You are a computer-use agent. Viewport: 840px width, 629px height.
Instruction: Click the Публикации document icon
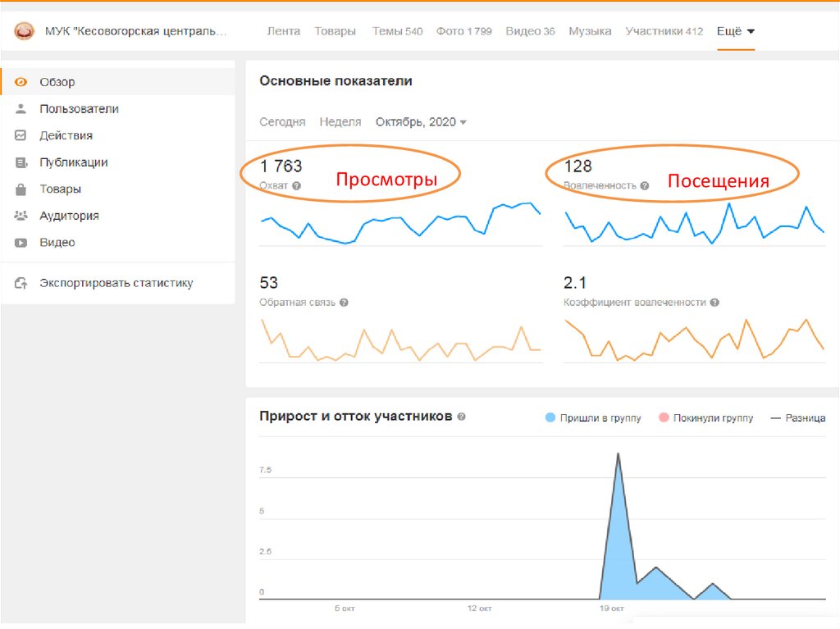(x=21, y=163)
